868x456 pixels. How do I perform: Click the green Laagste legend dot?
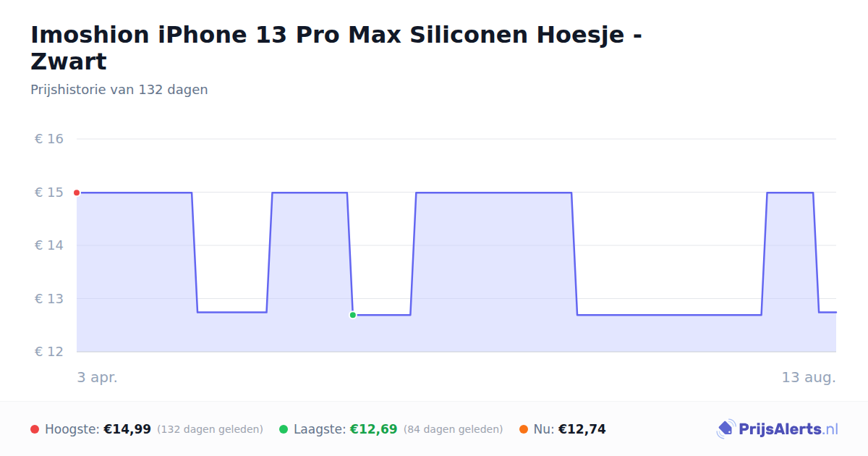(284, 429)
